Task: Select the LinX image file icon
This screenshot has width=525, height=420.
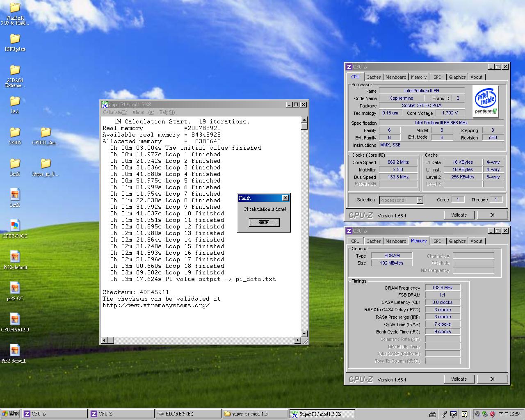Action: coord(15,194)
